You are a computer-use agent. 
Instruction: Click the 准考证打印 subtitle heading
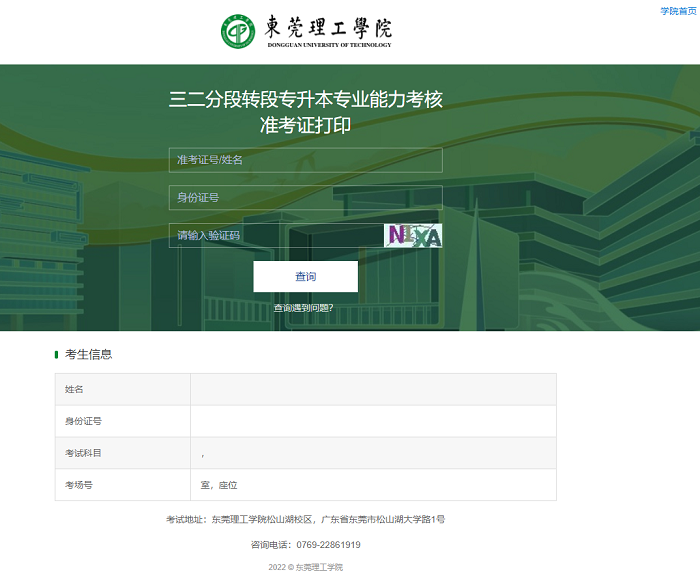tap(305, 126)
